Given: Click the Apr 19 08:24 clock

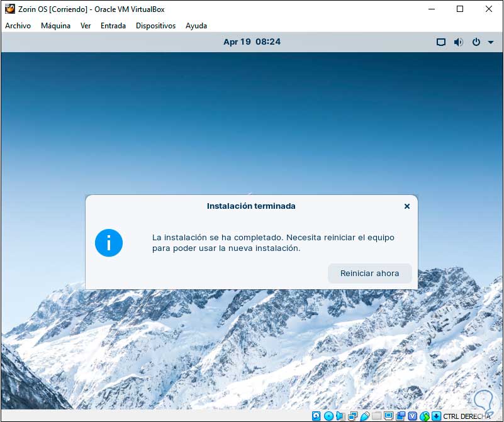Looking at the screenshot, I should point(252,42).
